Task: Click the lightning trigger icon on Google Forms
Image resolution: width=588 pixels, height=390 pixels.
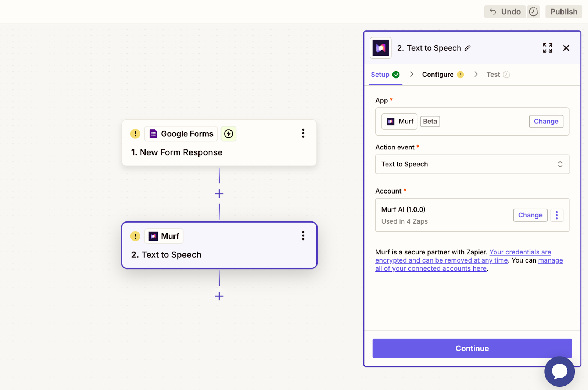Action: (229, 134)
